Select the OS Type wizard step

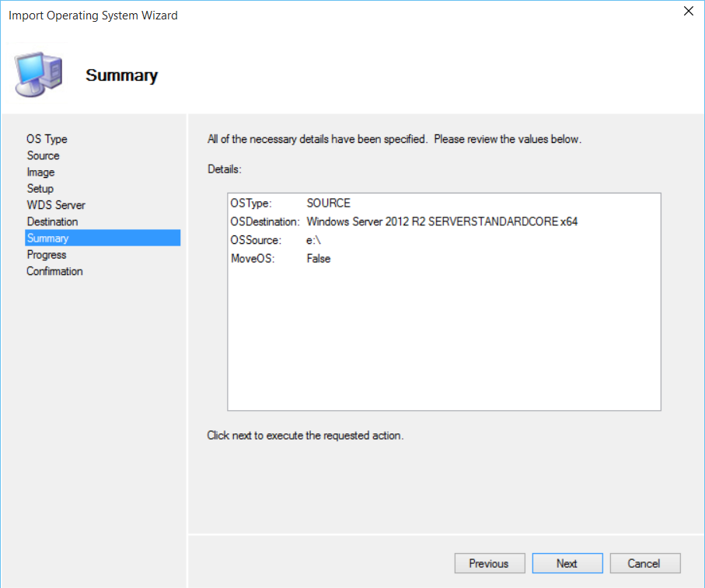(47, 139)
